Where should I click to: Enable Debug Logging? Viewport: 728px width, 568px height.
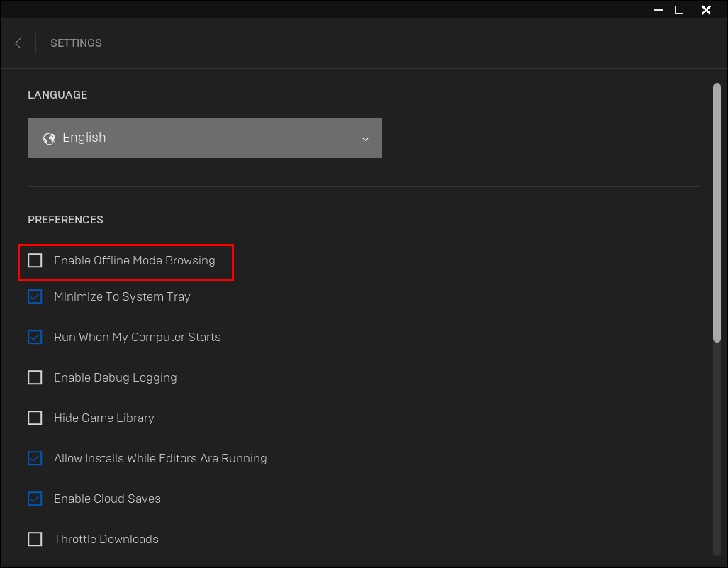point(35,377)
